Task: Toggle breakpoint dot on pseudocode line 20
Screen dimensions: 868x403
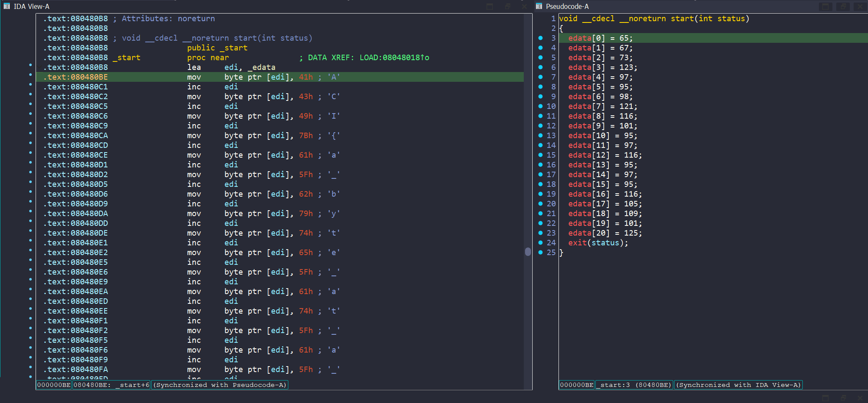Action: pyautogui.click(x=541, y=204)
